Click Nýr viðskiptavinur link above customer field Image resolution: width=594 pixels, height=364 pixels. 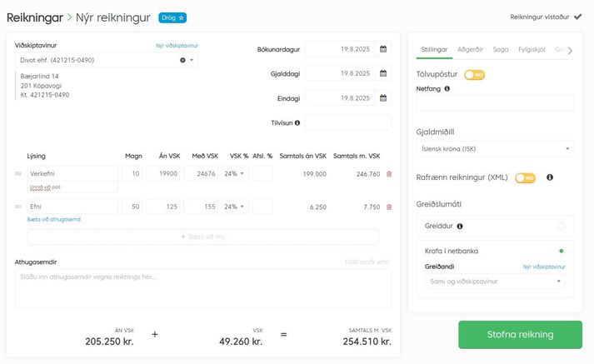tap(177, 45)
